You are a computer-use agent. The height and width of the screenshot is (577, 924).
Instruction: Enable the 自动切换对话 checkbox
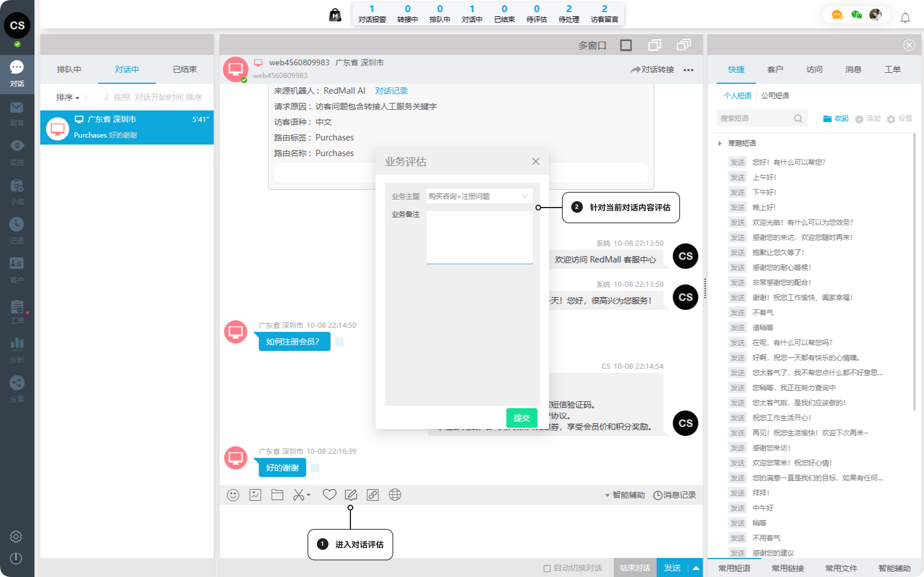coord(547,568)
